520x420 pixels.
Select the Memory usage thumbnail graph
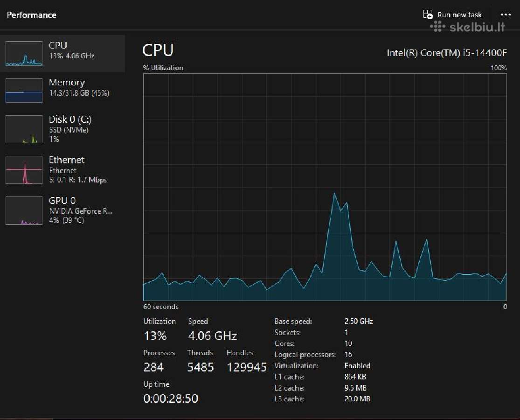[x=24, y=90]
